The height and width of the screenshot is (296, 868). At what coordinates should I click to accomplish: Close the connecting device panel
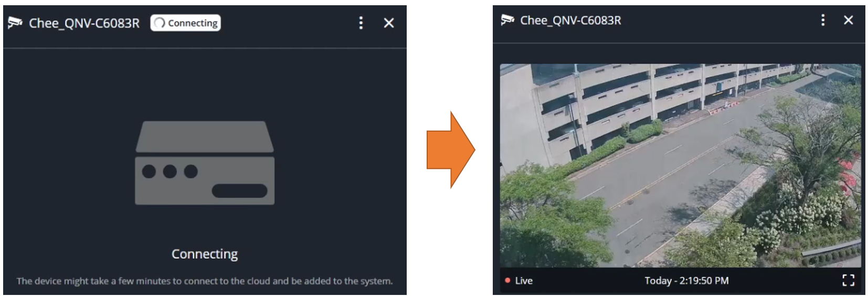pyautogui.click(x=389, y=23)
